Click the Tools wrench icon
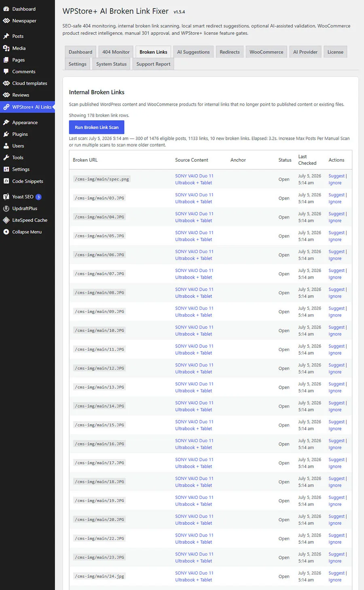364x590 pixels. [6, 158]
